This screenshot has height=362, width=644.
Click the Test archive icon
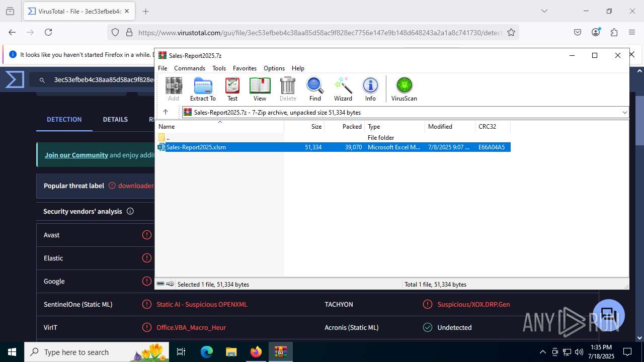(232, 89)
